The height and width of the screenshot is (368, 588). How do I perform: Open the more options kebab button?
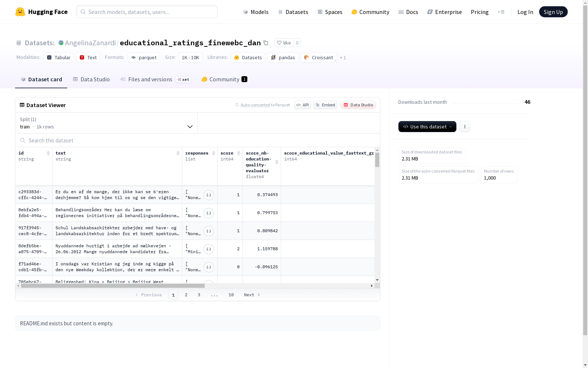pyautogui.click(x=465, y=127)
